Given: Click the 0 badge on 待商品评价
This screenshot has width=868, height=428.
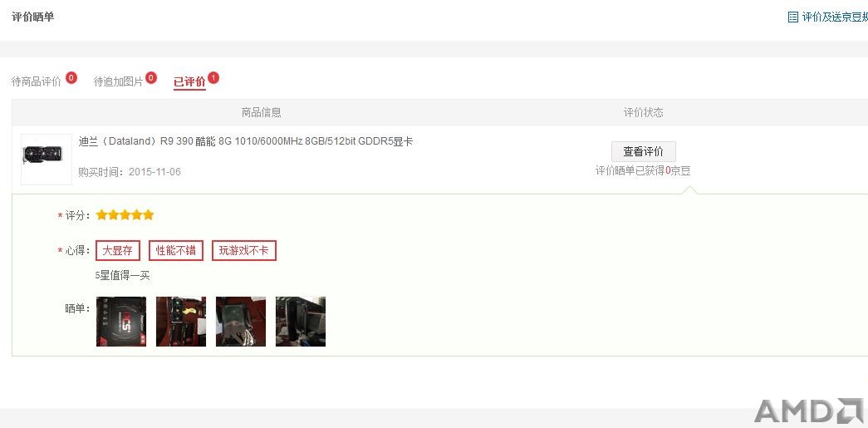Looking at the screenshot, I should click(71, 77).
